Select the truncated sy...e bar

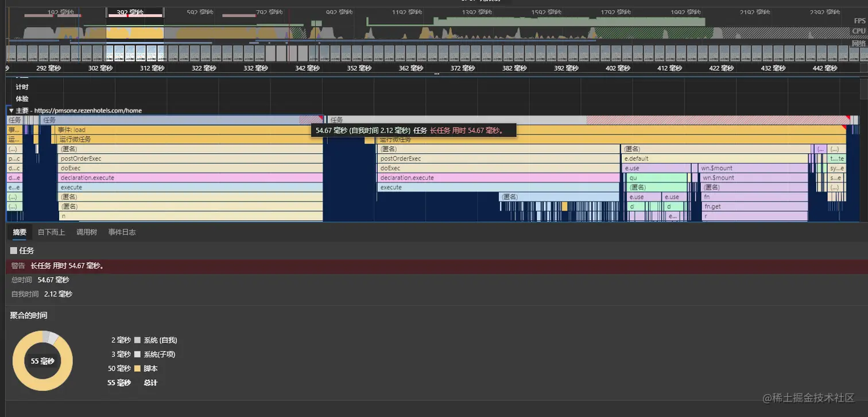click(x=837, y=168)
